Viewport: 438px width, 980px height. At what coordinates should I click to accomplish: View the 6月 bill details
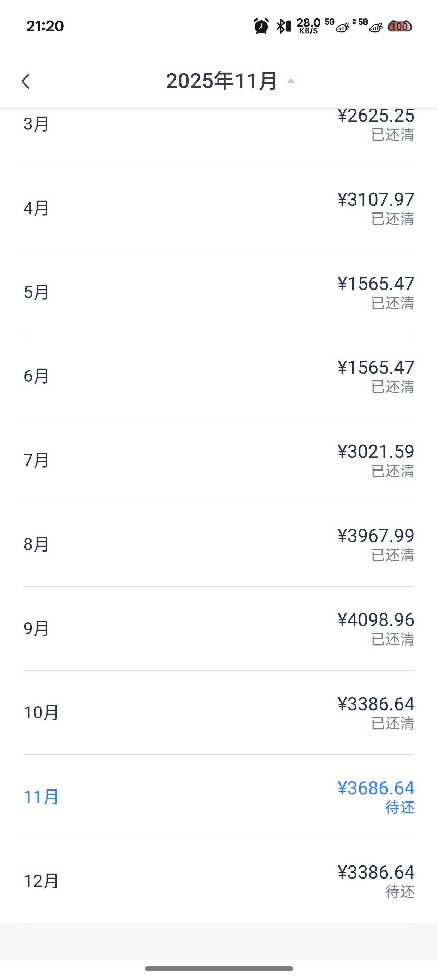[x=219, y=376]
